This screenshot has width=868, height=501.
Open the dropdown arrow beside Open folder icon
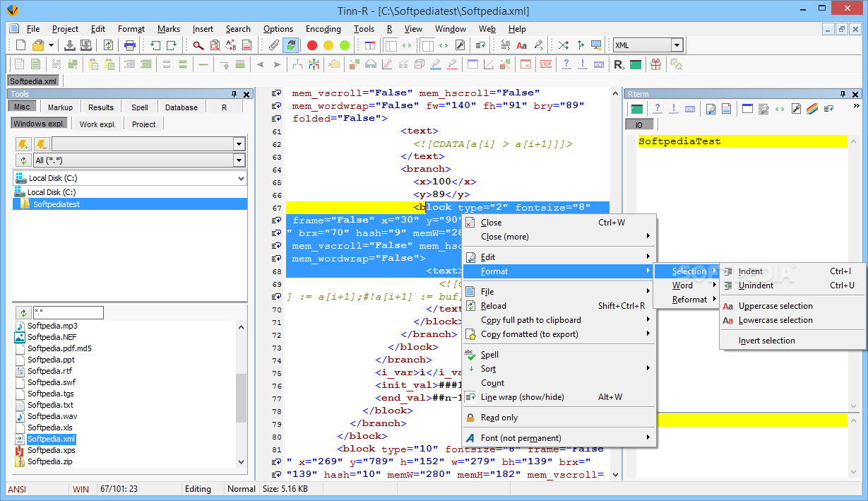coord(51,45)
